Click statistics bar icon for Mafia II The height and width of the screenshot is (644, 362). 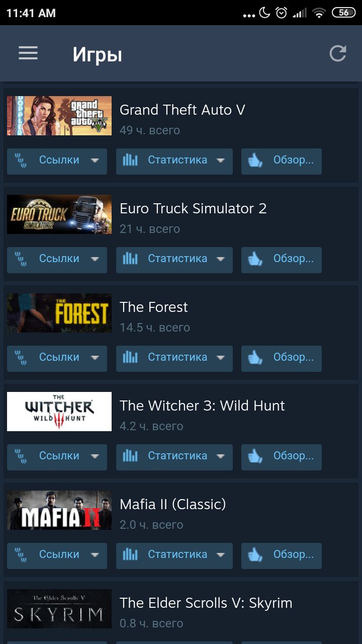(x=130, y=555)
